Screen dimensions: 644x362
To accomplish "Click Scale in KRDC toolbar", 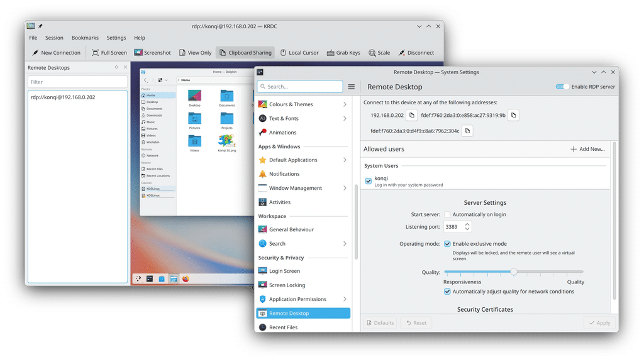I will 379,53.
